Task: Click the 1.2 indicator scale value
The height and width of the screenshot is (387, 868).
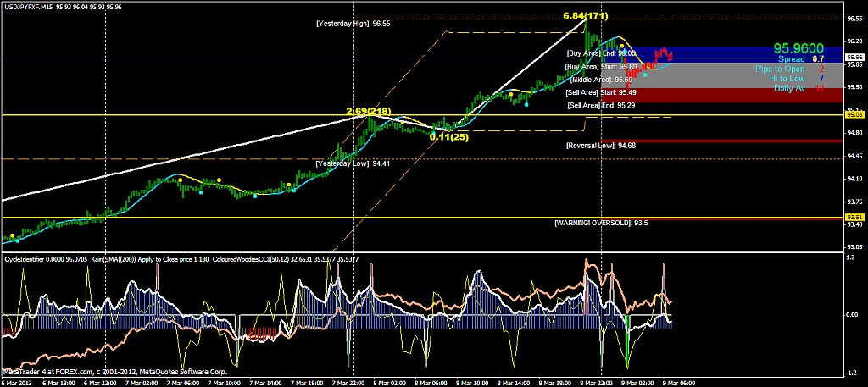Action: pyautogui.click(x=849, y=257)
